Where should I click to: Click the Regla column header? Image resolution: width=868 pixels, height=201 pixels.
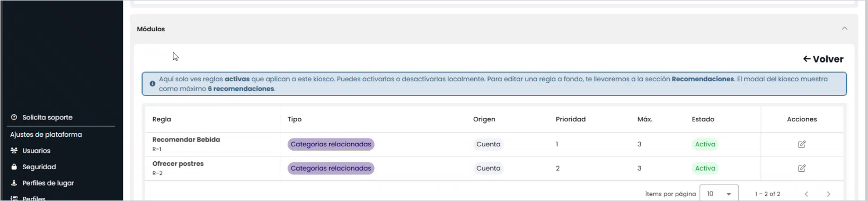tap(162, 119)
